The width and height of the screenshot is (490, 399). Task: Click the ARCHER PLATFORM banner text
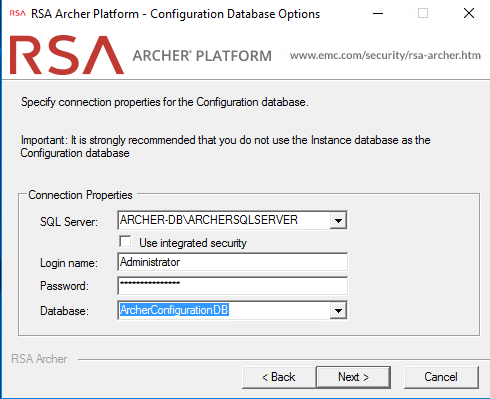pyautogui.click(x=202, y=56)
